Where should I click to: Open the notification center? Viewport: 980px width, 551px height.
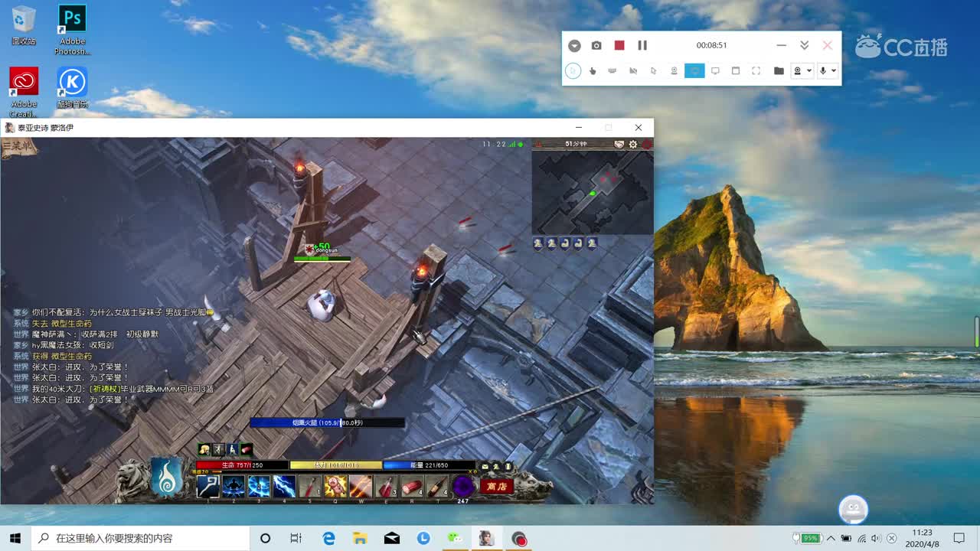[x=959, y=538]
